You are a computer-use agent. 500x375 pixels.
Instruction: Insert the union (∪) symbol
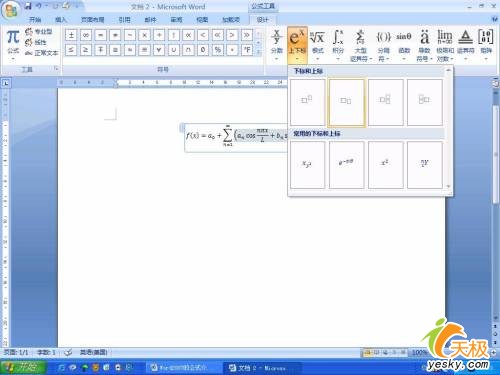[174, 50]
